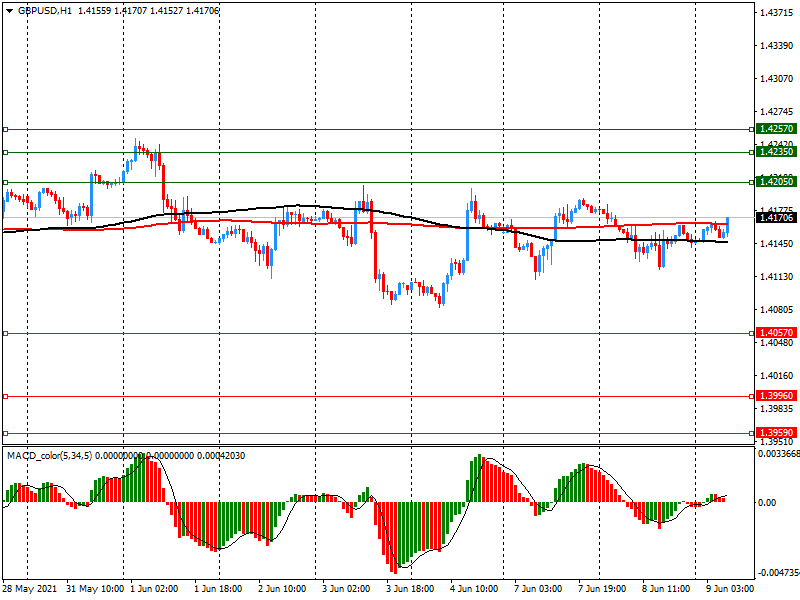Select the red 1.39590 price label
Screen dimensions: 800x600
tap(776, 433)
